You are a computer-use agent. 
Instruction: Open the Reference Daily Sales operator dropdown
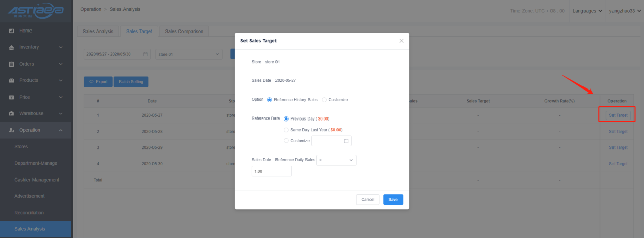[x=336, y=160]
